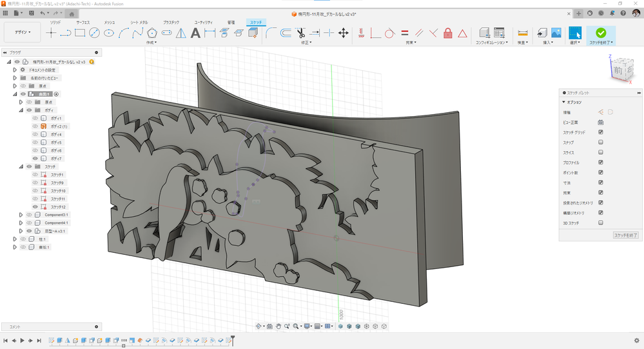The width and height of the screenshot is (644, 349).
Task: Open the timeline settings gear
Action: coord(637,341)
